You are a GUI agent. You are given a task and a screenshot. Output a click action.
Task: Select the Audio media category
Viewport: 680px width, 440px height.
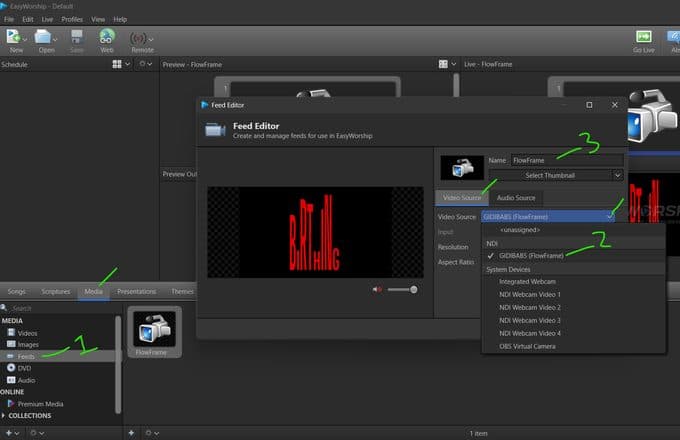(x=26, y=380)
